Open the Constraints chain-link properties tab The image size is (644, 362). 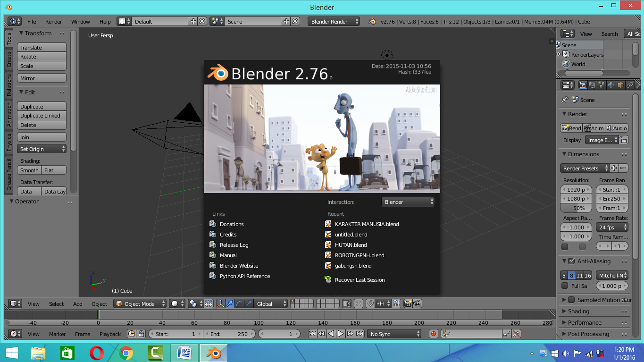pos(630,84)
